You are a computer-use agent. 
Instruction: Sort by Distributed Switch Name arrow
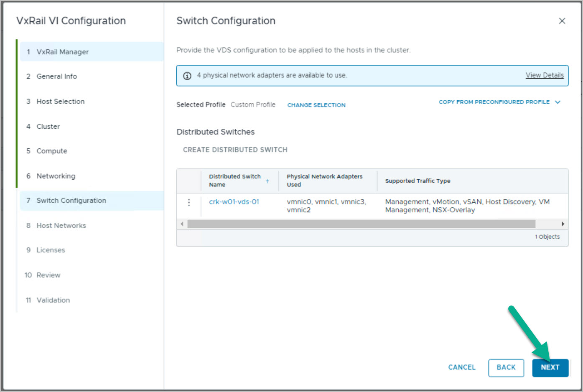(x=267, y=181)
